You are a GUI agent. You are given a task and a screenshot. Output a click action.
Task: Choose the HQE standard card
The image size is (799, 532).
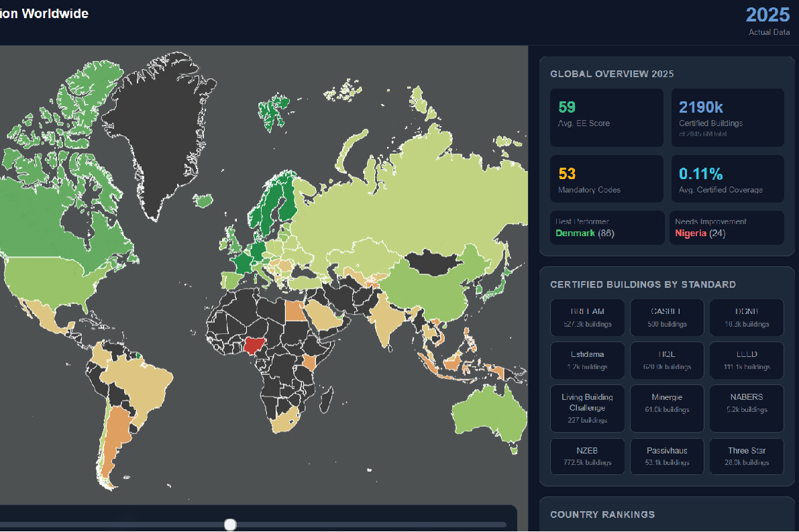pyautogui.click(x=667, y=360)
